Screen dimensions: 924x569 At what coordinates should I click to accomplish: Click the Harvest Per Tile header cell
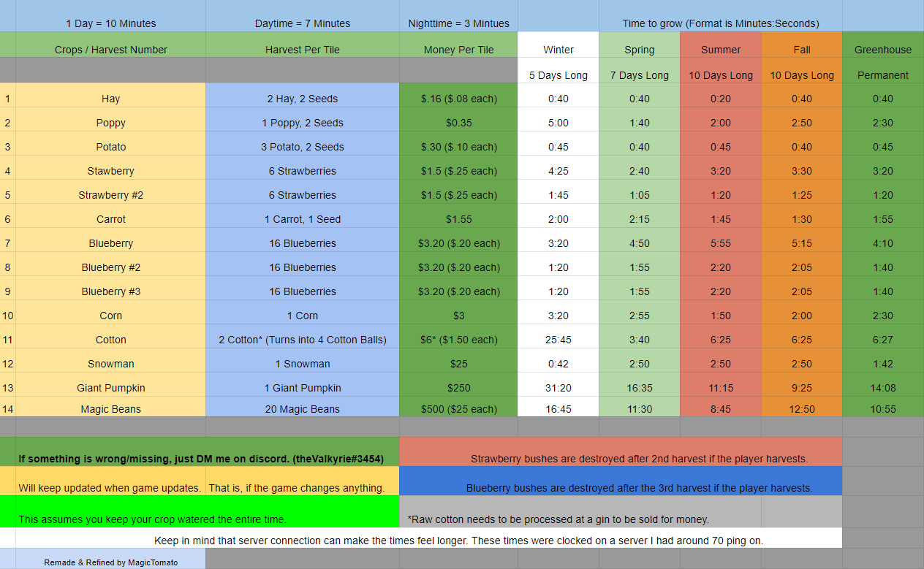(x=302, y=50)
